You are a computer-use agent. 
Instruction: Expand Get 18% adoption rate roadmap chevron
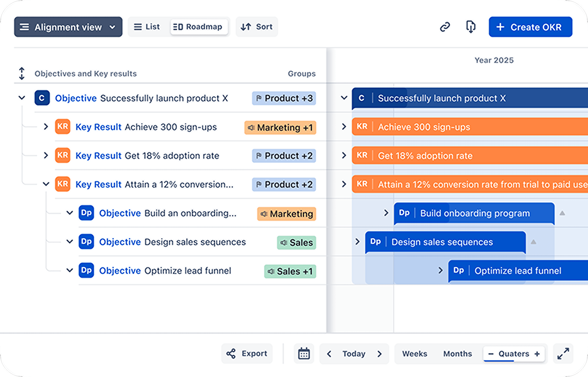click(x=344, y=155)
